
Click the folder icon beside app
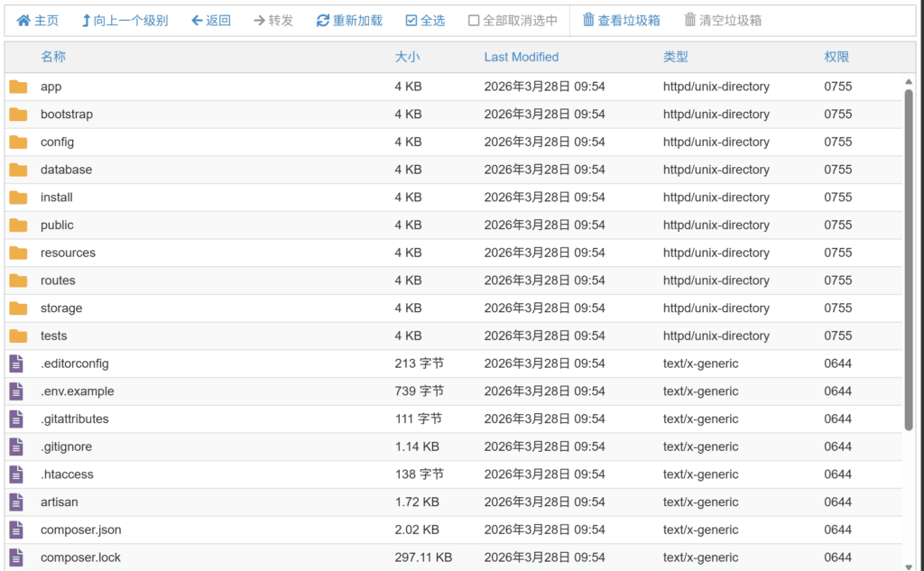[x=18, y=87]
